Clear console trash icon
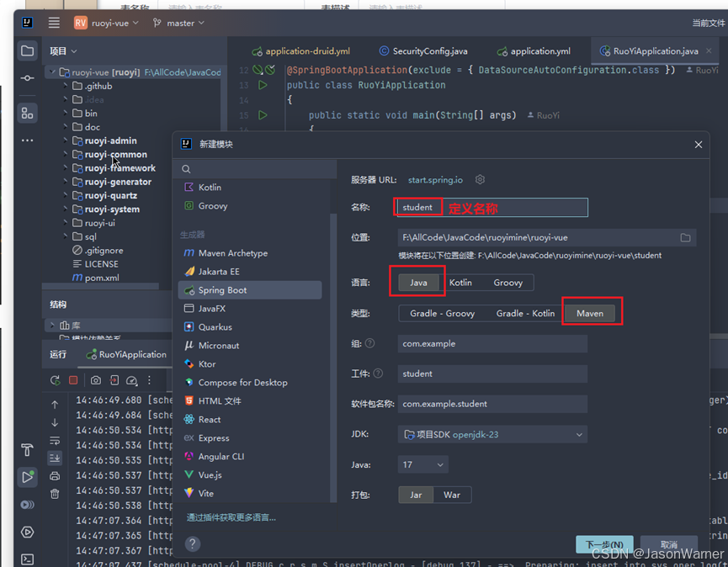This screenshot has width=728, height=567. (55, 494)
